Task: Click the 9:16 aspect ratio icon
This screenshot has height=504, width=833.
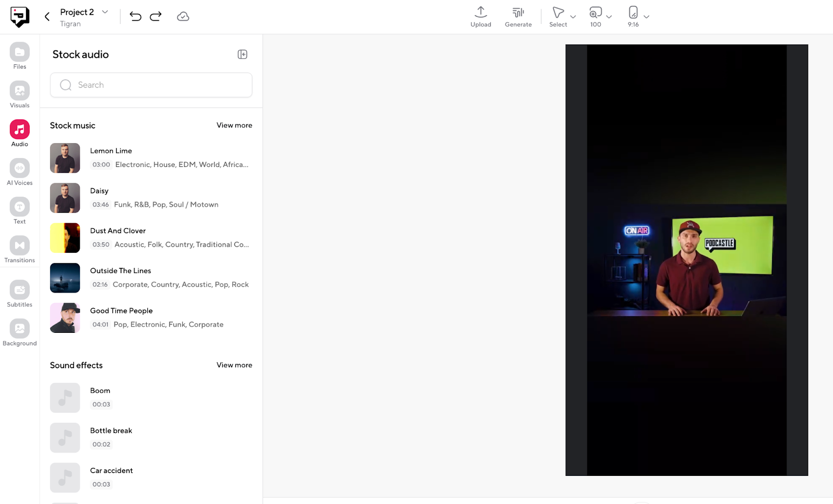Action: tap(633, 17)
